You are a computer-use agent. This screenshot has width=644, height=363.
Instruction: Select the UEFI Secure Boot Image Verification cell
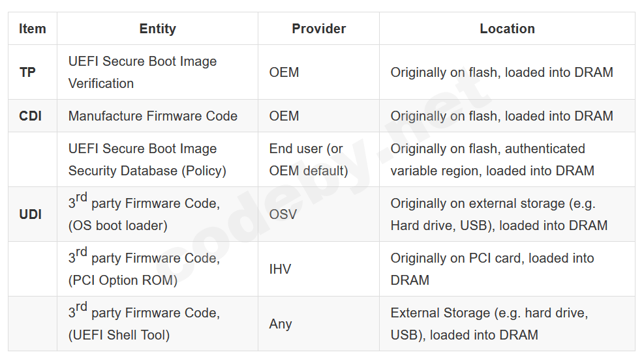(x=143, y=72)
